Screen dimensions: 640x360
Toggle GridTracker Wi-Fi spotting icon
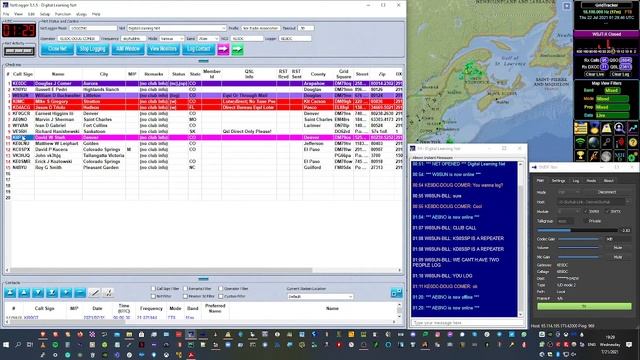coord(580,142)
